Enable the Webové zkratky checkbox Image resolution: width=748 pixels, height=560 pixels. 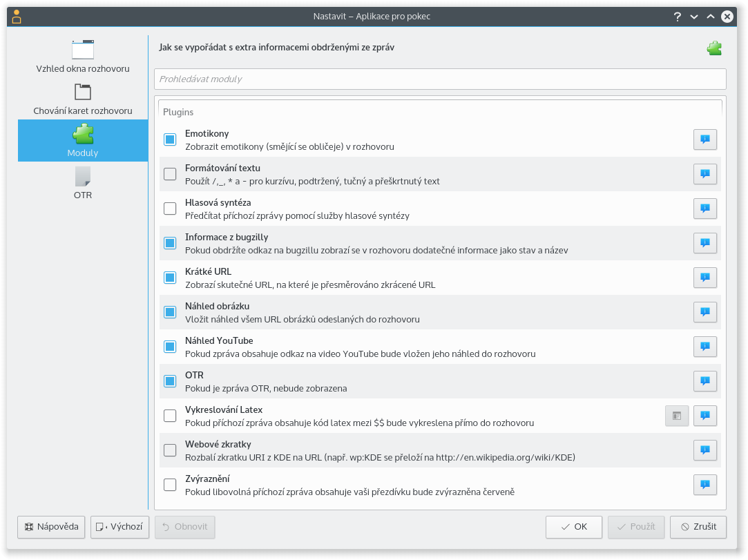click(170, 450)
